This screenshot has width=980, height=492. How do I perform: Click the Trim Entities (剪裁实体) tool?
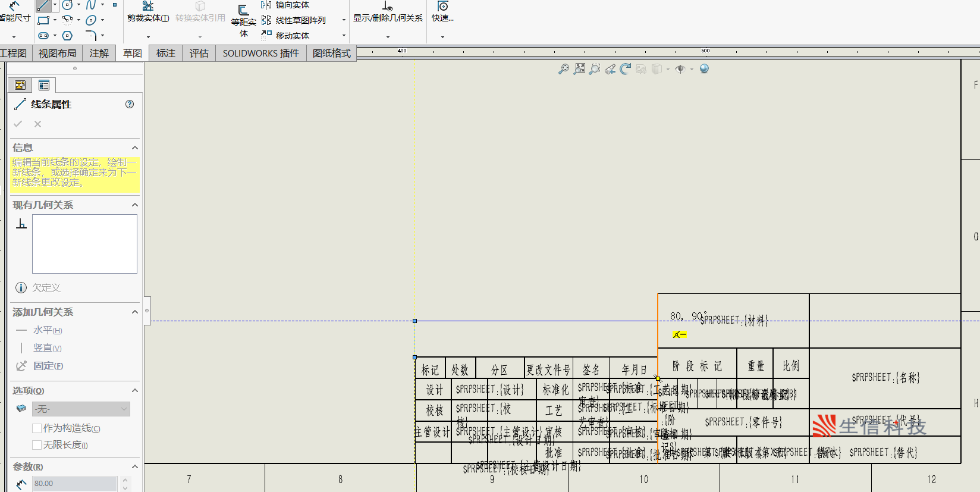point(148,12)
